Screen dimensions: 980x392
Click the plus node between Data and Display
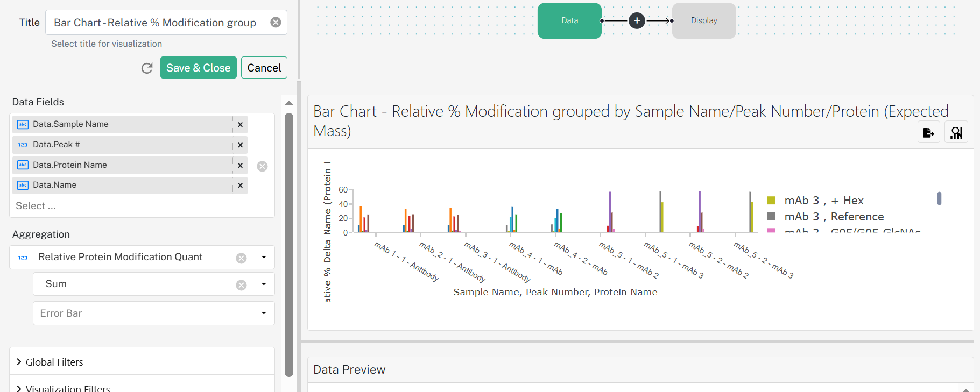point(637,20)
